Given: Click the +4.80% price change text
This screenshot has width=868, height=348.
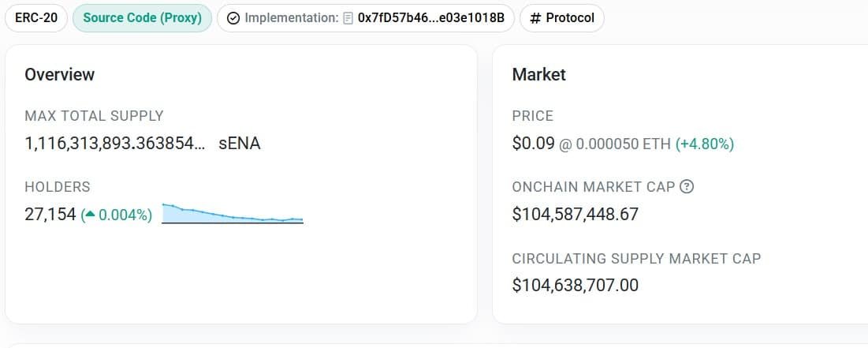Looking at the screenshot, I should [x=705, y=144].
